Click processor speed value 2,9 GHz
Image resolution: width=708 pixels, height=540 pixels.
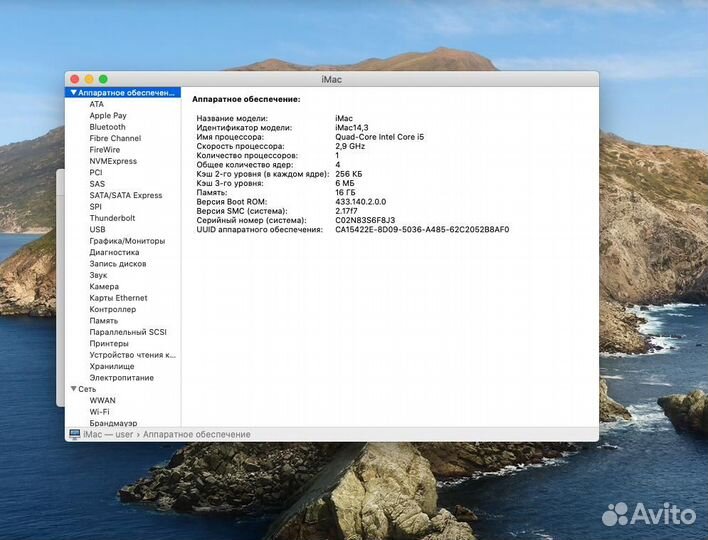(350, 146)
